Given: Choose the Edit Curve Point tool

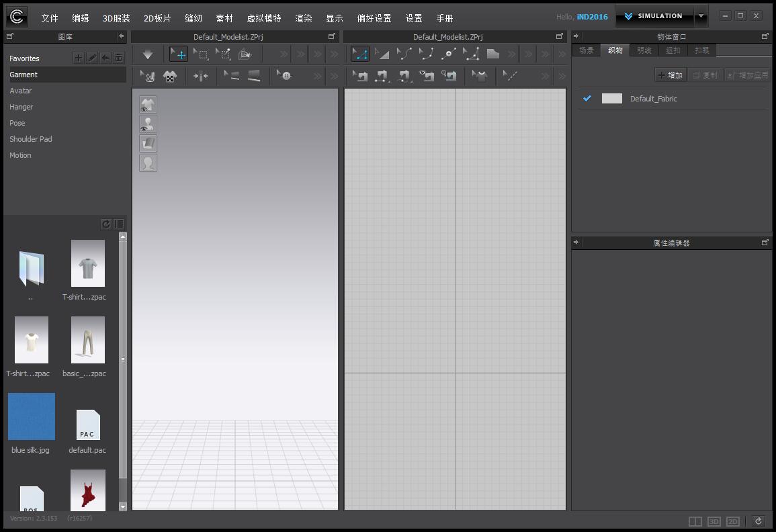Looking at the screenshot, I should (426, 54).
